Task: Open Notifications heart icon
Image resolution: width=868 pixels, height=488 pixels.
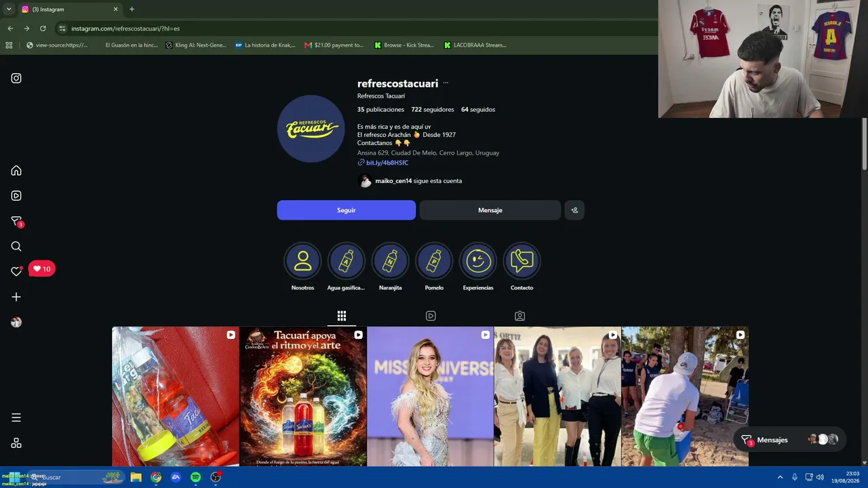Action: point(16,271)
